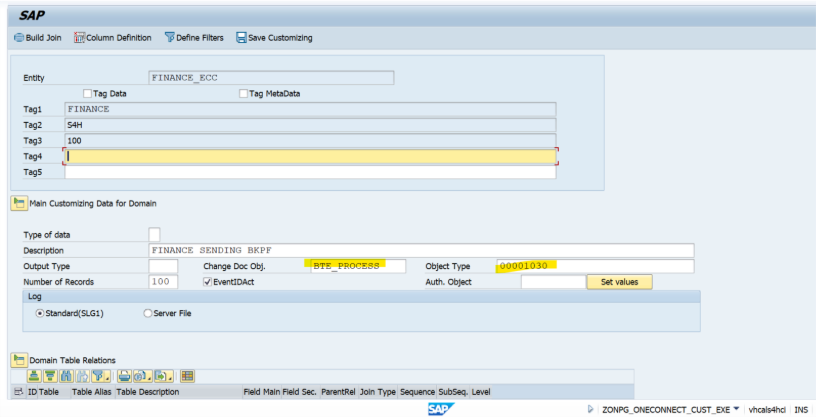816x417 pixels.
Task: Enable the Tag Data checkbox
Action: 87,94
